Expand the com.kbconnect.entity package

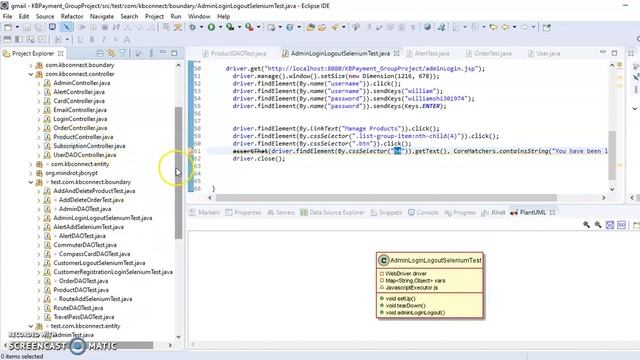(31, 164)
